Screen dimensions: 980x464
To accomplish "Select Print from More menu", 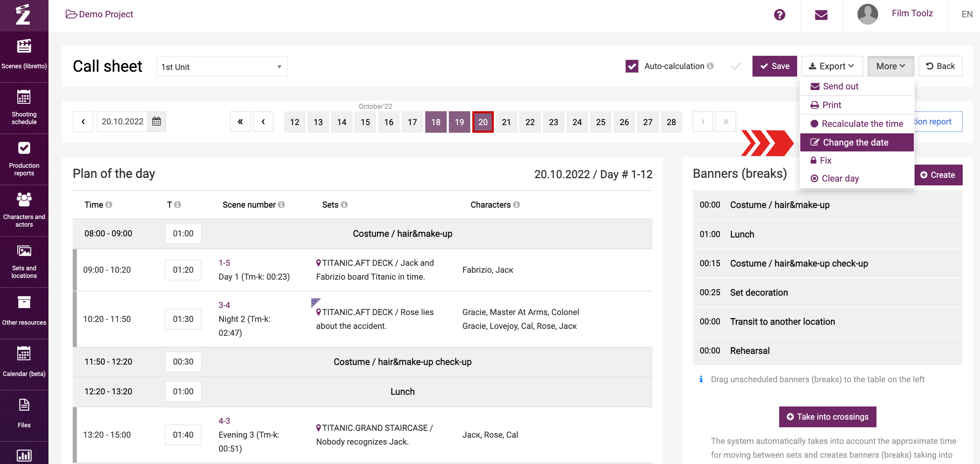I will 856,105.
